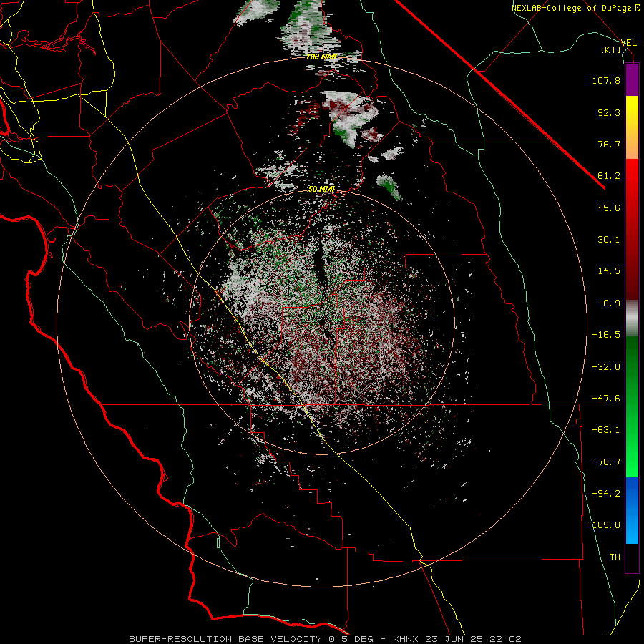
Task: Click the 14.5 velocity scale value
Action: click(x=609, y=271)
